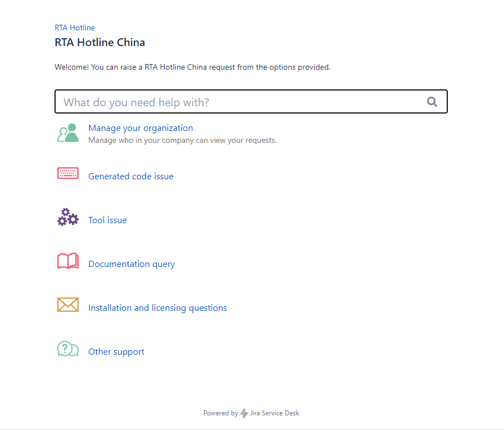The width and height of the screenshot is (504, 430).
Task: Click the Jira lightning bolt logo in footer
Action: pos(244,413)
